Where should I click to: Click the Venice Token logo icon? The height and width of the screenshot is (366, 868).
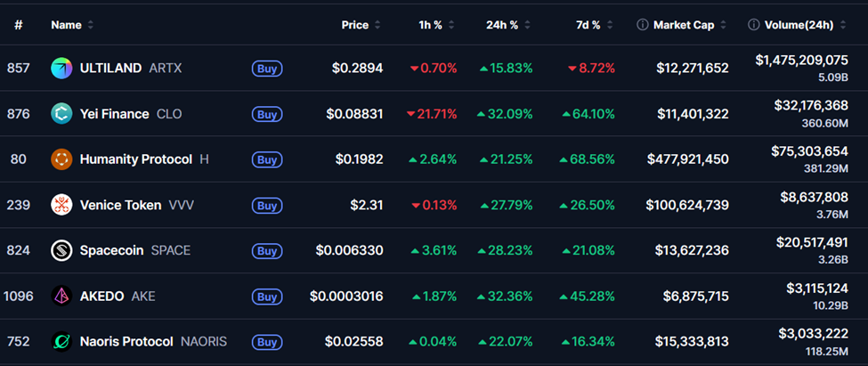61,205
